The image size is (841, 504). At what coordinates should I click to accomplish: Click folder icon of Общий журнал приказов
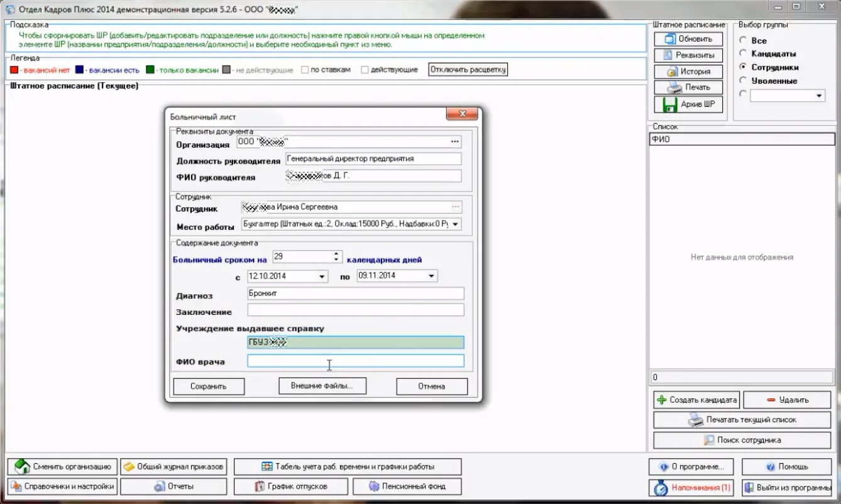coord(129,467)
